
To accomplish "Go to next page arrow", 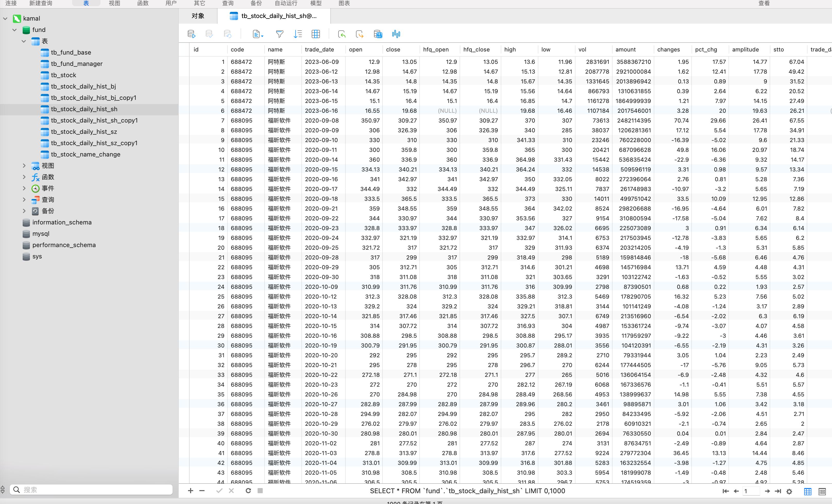I will coord(767,491).
